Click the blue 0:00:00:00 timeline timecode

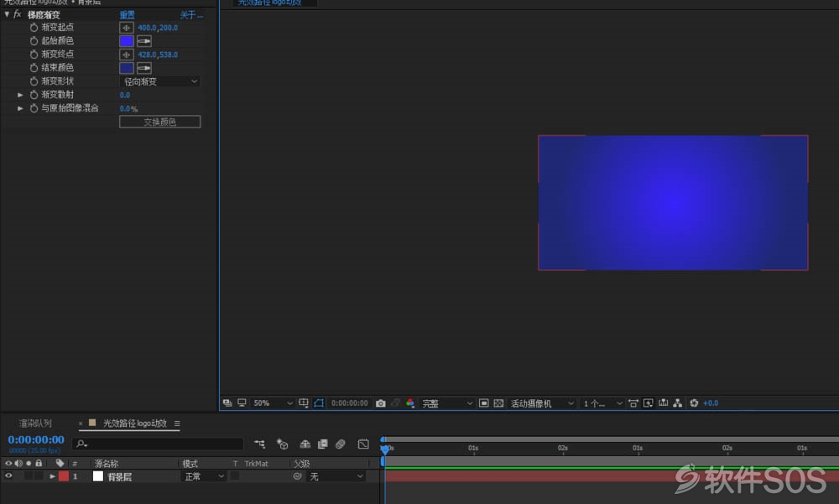pos(36,439)
